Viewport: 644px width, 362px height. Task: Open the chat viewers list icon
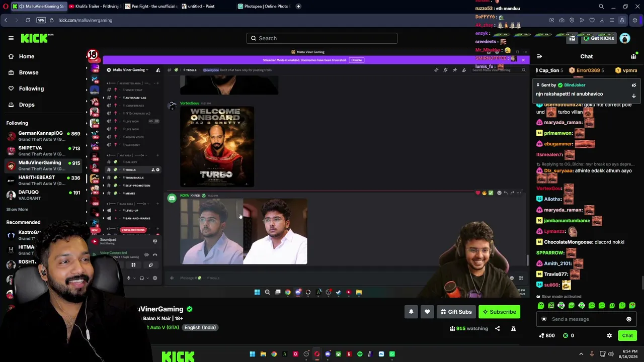click(633, 57)
